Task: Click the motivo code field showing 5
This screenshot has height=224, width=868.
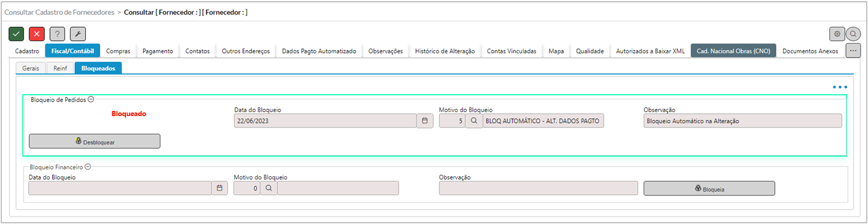Action: (452, 121)
